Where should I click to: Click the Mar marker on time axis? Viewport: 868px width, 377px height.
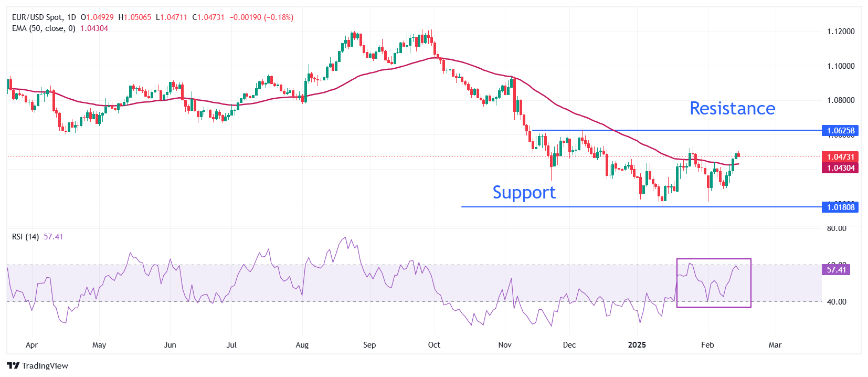click(775, 345)
